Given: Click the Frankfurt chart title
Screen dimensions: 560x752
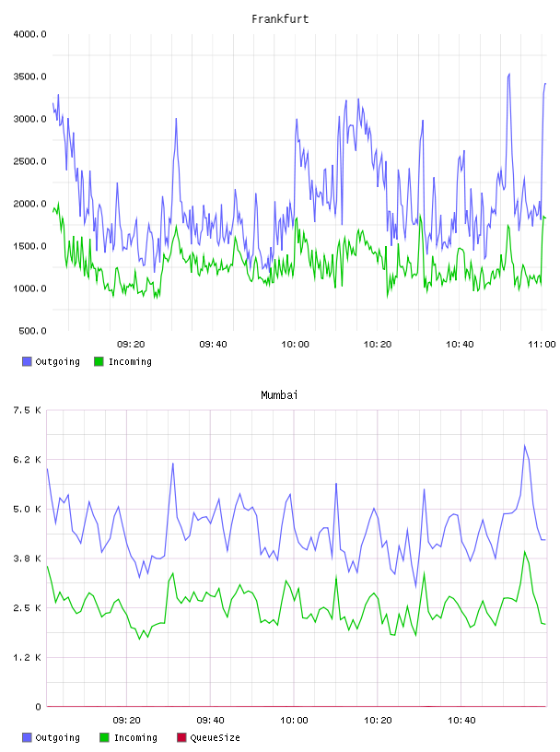Looking at the screenshot, I should coord(280,19).
